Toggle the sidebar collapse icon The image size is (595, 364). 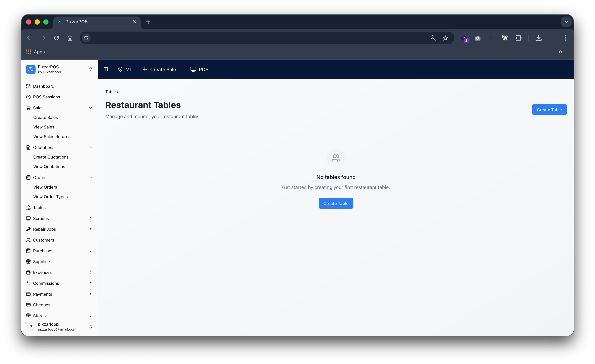(106, 69)
